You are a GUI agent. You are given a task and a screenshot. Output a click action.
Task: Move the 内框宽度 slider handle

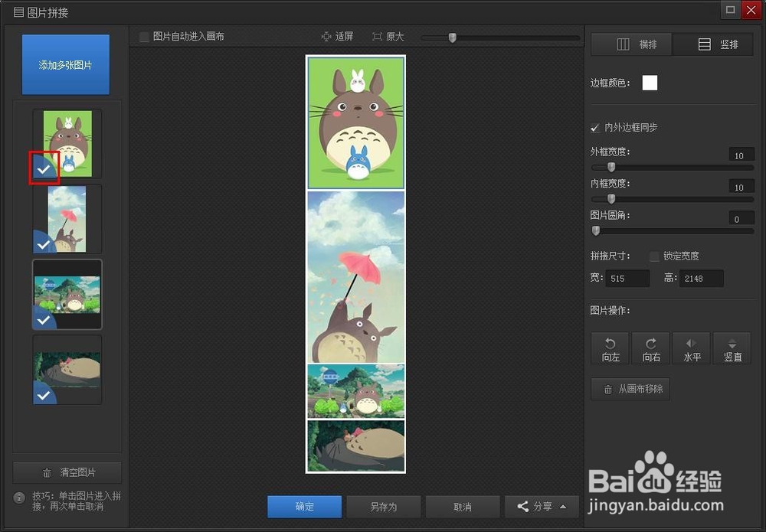point(611,199)
